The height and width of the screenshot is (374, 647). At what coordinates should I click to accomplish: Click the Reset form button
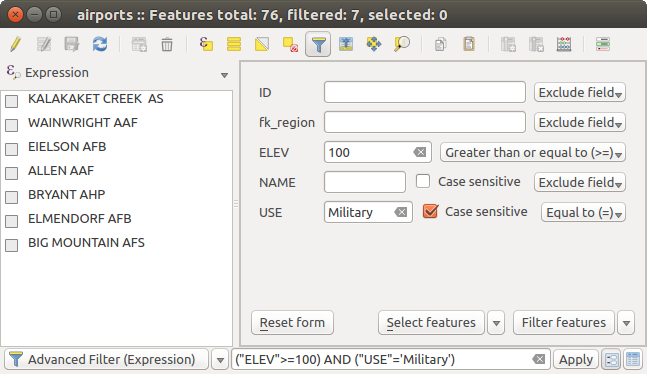pyautogui.click(x=292, y=322)
